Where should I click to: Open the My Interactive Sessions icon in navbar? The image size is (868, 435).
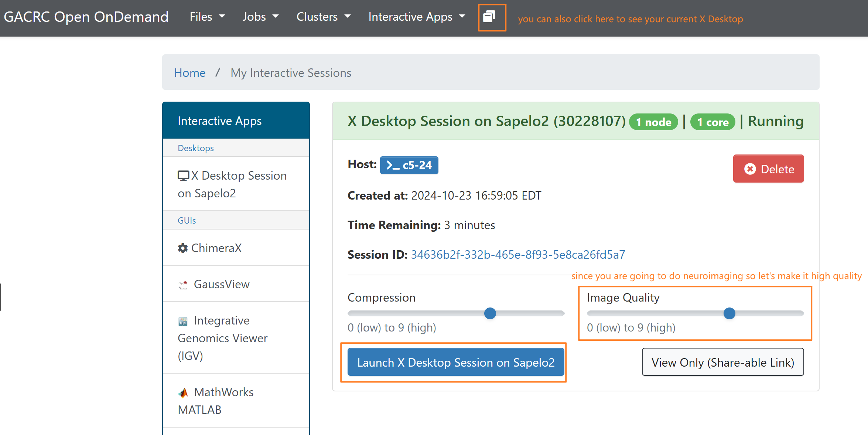489,17
